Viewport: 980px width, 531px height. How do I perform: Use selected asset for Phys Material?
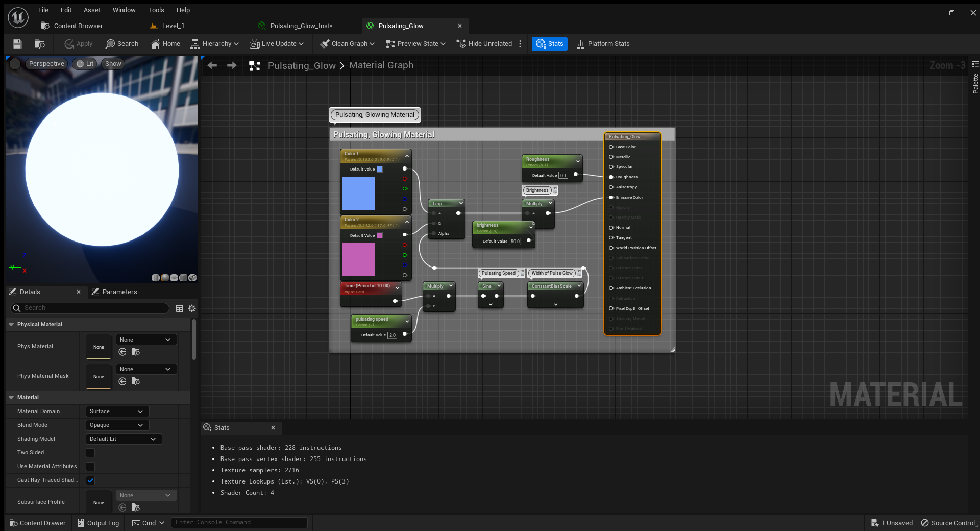tap(122, 352)
